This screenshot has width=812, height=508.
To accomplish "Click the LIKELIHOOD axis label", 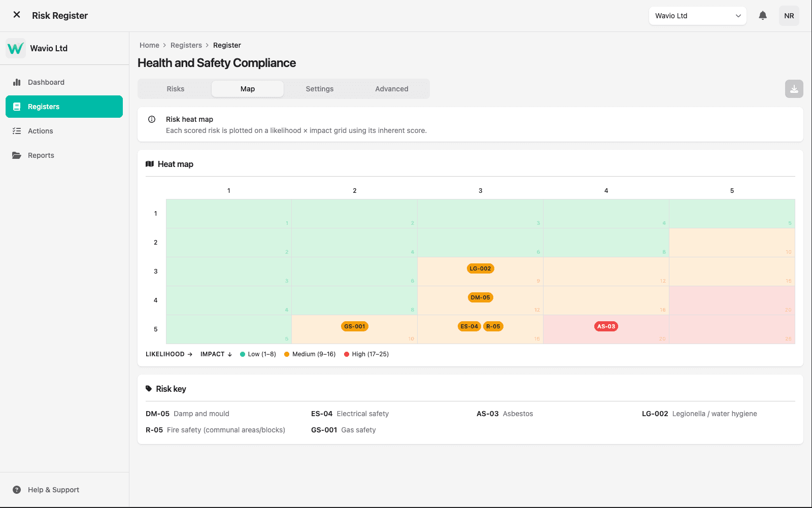I will [169, 354].
